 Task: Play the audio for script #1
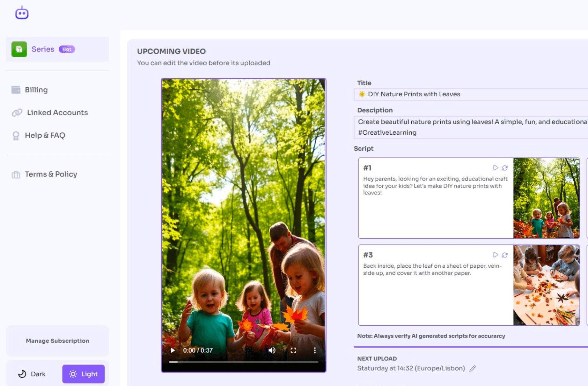495,167
